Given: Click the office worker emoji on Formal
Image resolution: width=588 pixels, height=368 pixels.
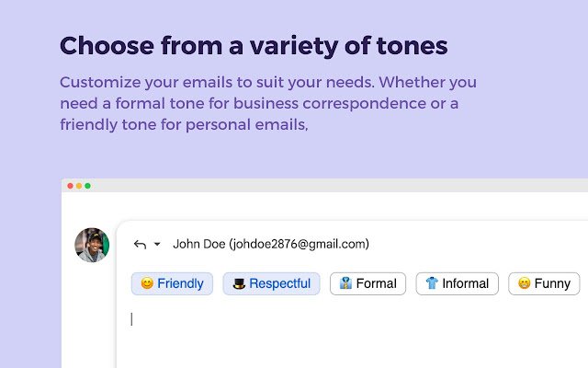Looking at the screenshot, I should click(x=345, y=283).
